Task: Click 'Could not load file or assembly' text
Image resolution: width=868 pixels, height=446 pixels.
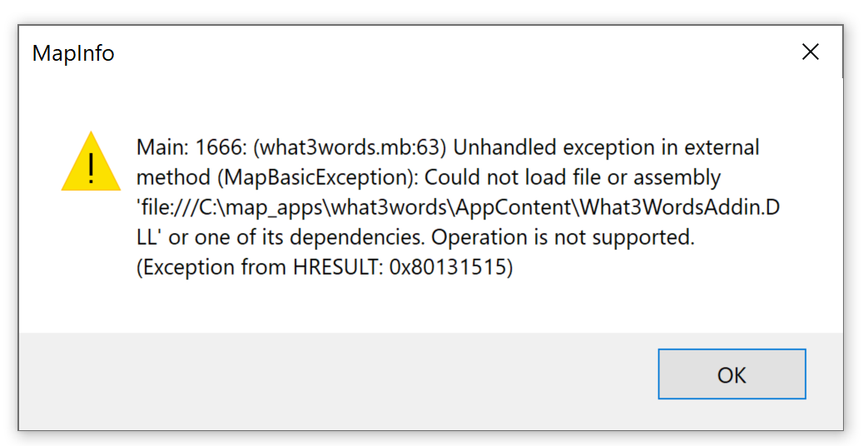Action: 573,177
